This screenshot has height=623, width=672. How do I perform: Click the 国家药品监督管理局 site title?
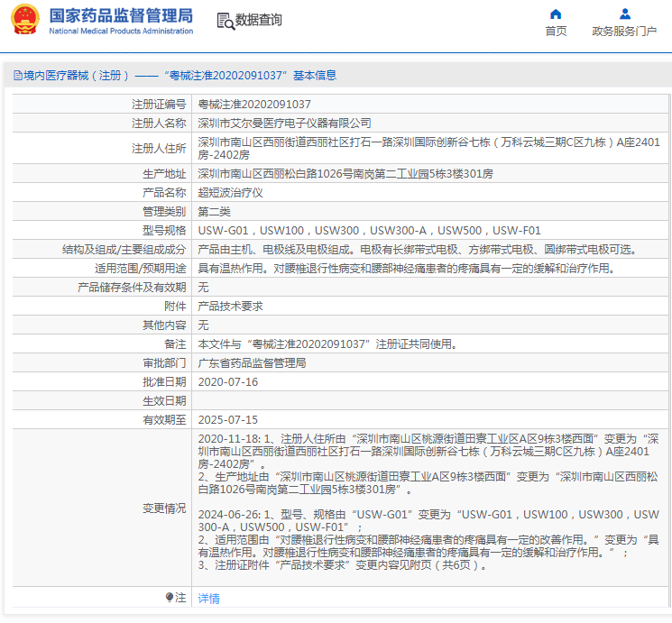[x=121, y=15]
